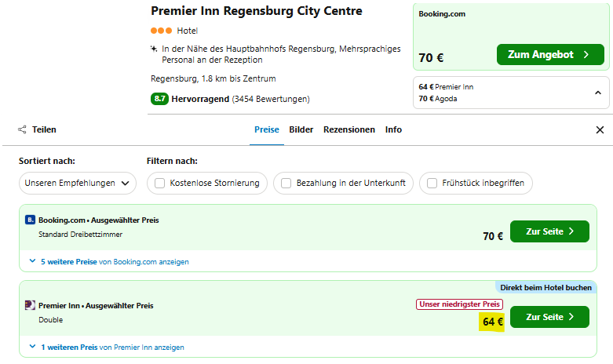613x364 pixels.
Task: Click the Zum Angebot button
Action: tap(549, 55)
